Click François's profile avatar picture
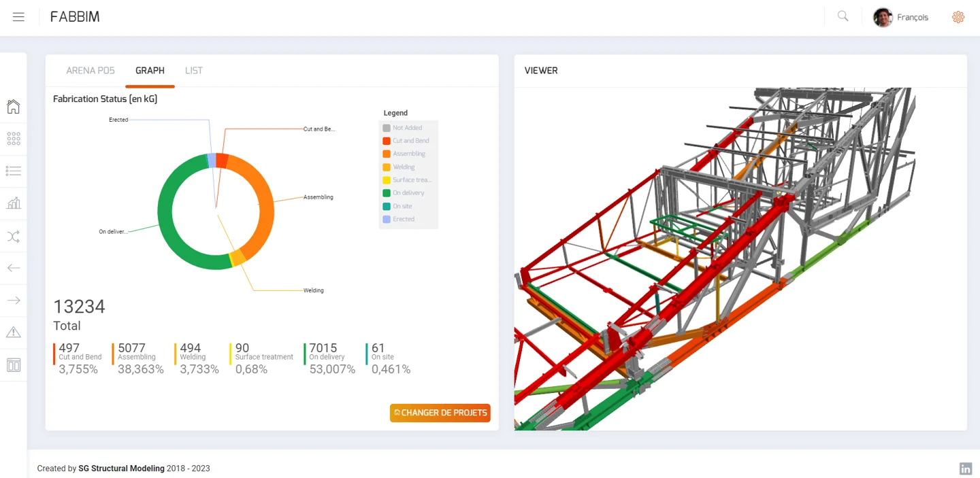The width and height of the screenshot is (980, 478). coord(883,17)
